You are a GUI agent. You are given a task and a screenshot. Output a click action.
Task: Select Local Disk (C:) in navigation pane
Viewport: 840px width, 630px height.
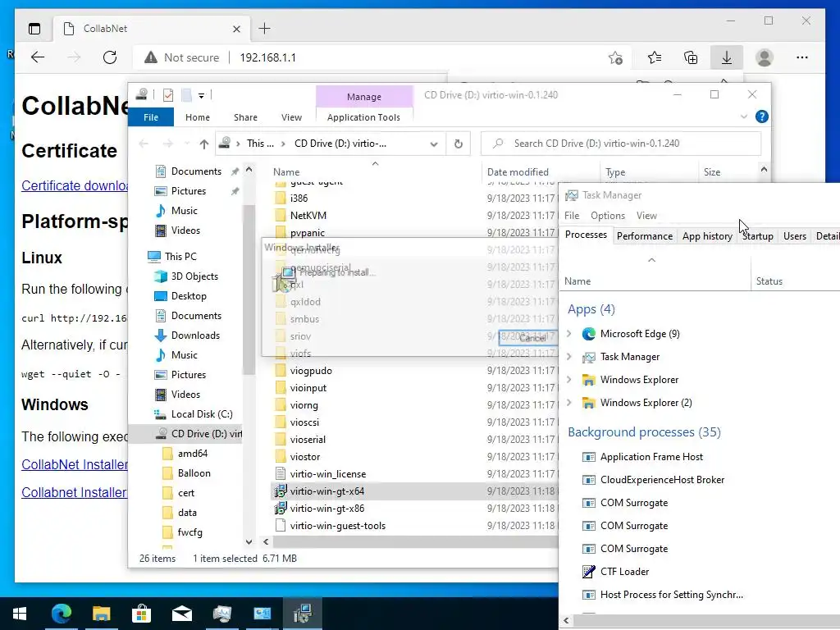pyautogui.click(x=202, y=414)
